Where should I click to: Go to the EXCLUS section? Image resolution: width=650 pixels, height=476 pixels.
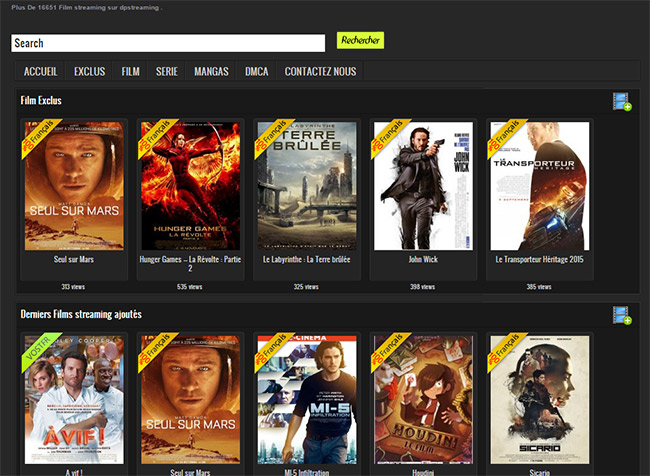90,71
